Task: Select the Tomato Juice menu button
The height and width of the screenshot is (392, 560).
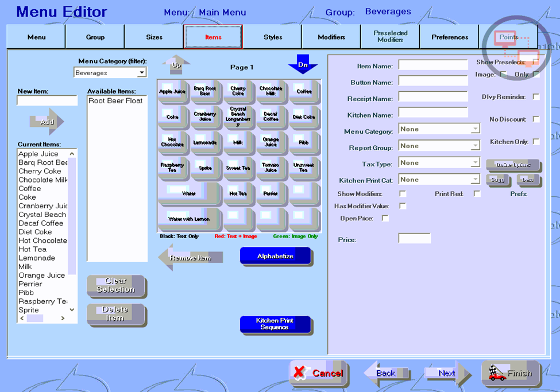Action: (x=271, y=168)
